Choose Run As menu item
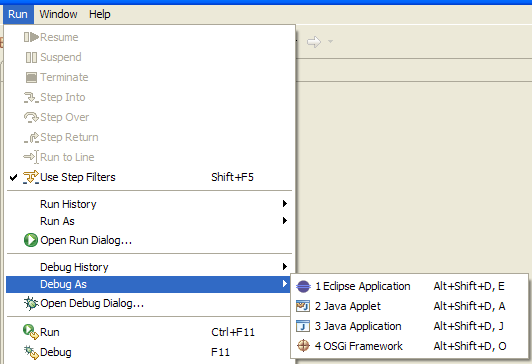This screenshot has width=532, height=364. tap(149, 221)
